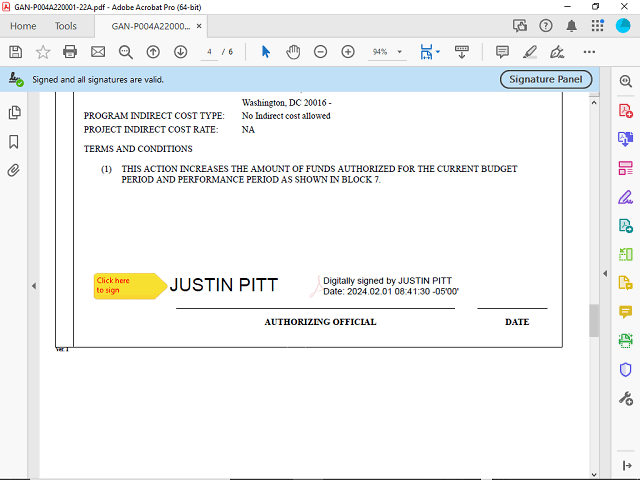Open the Signature Panel

[546, 79]
